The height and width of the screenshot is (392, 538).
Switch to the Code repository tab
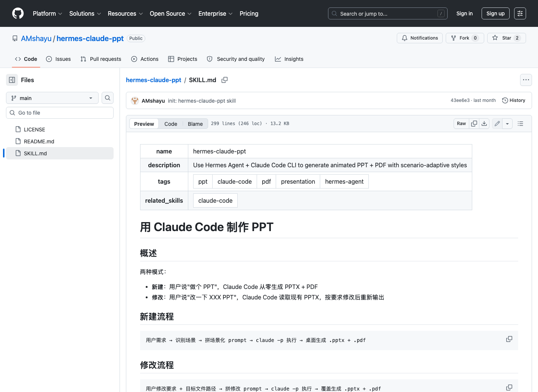click(26, 59)
